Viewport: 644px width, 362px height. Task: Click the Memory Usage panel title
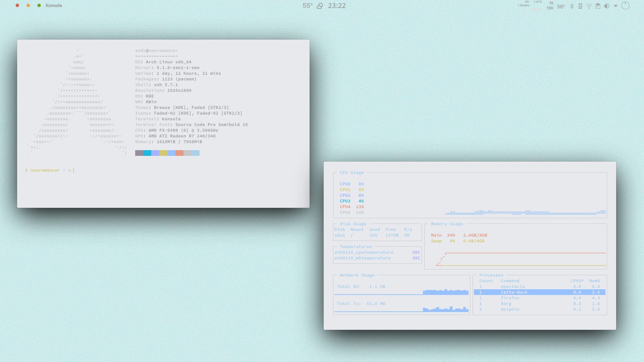point(447,224)
